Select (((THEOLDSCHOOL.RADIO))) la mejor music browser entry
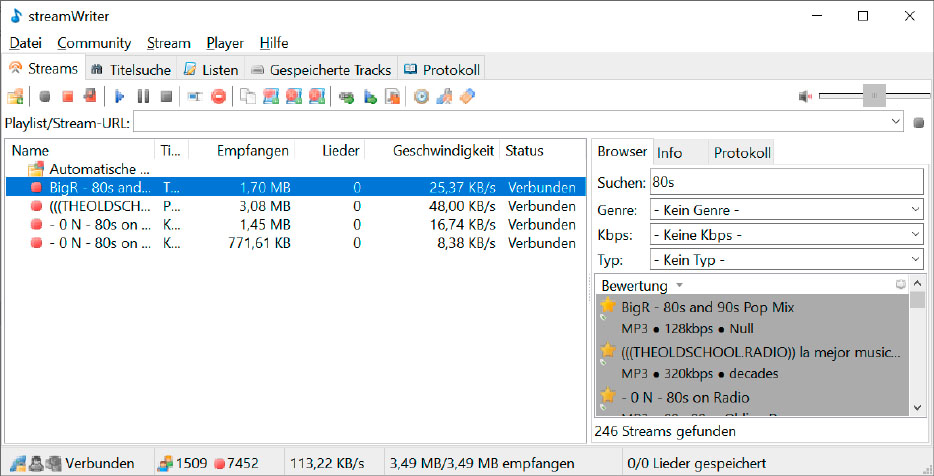The height and width of the screenshot is (476, 934). 752,362
